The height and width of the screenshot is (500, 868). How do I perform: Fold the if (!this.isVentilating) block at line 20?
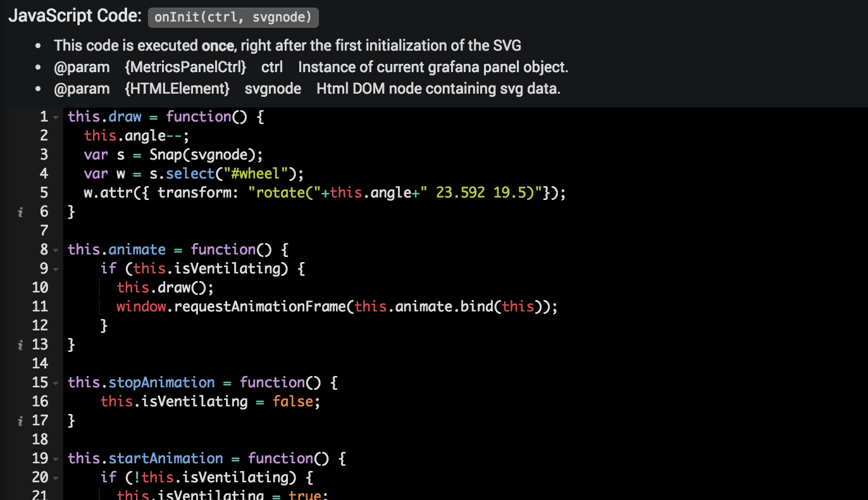[x=56, y=478]
